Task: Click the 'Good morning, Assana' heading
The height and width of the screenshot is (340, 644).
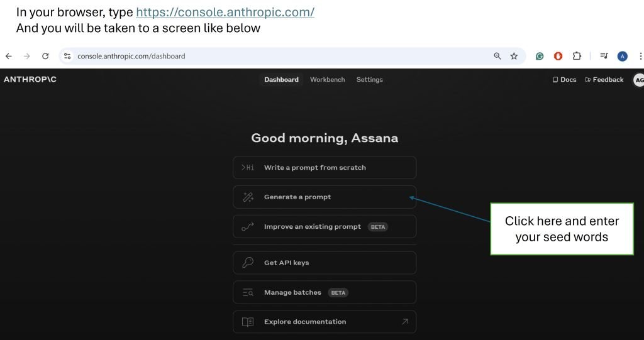Action: click(325, 138)
